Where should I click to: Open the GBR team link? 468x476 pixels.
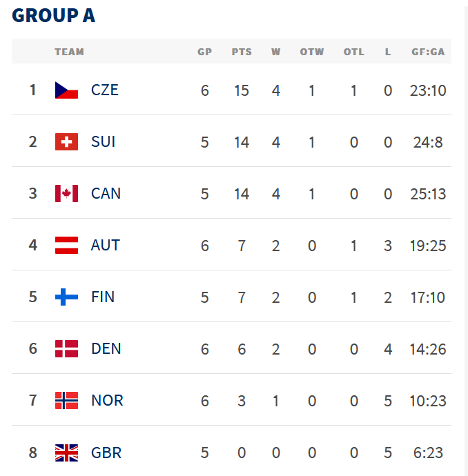106,453
